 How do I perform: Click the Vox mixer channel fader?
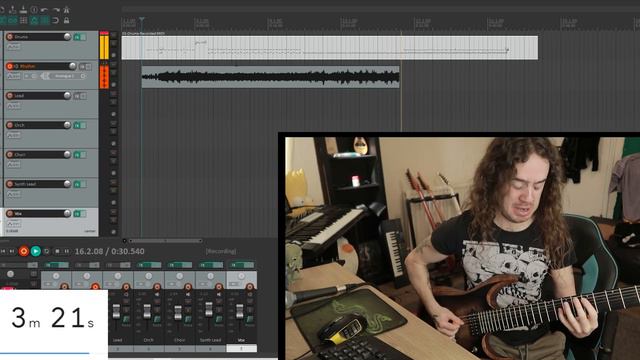coord(240,311)
